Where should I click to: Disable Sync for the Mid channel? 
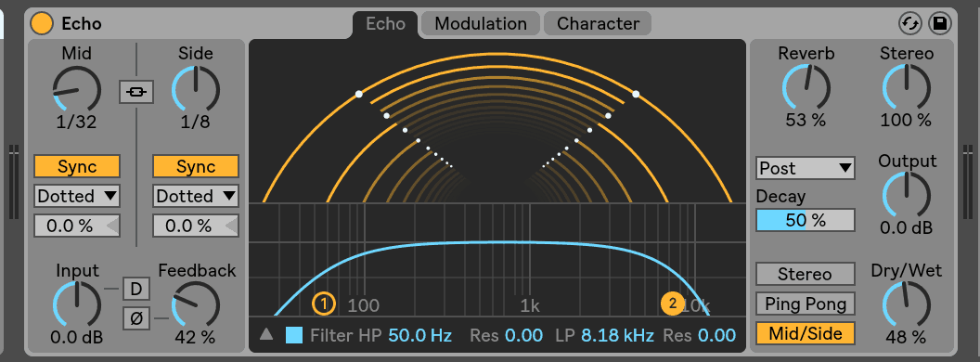coord(77,167)
